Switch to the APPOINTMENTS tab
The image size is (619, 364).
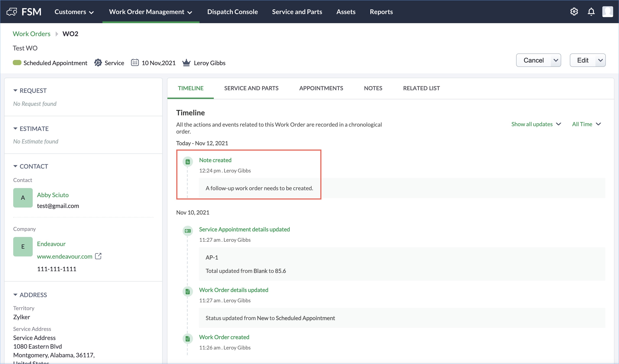click(x=321, y=88)
